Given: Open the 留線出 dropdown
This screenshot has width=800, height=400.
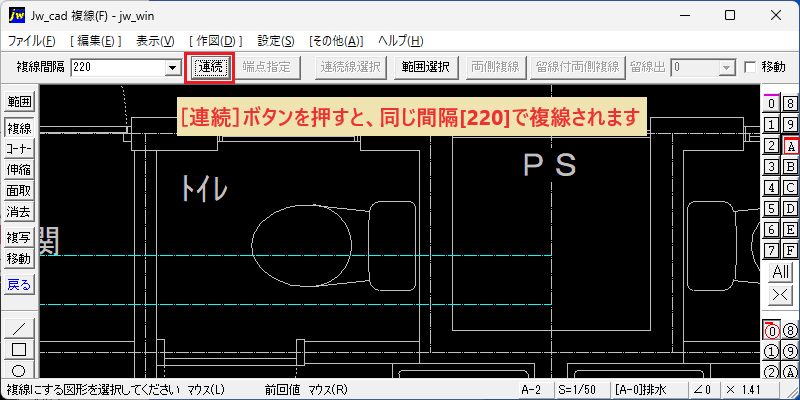Looking at the screenshot, I should [726, 67].
